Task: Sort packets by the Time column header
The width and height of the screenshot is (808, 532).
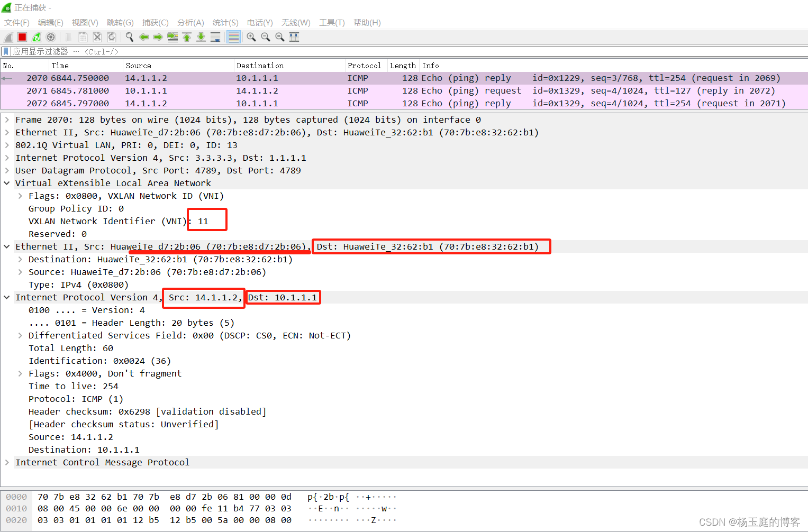Action: pyautogui.click(x=86, y=66)
